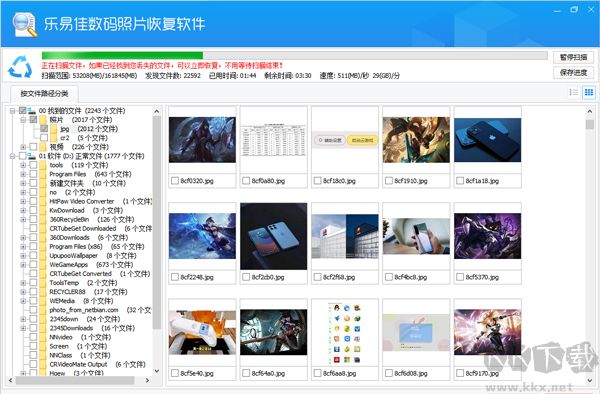Minimize the recovery software window

[557, 10]
